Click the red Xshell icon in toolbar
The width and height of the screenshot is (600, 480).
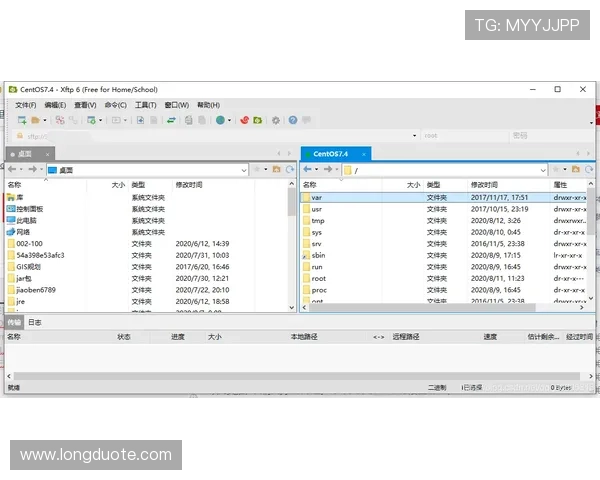pyautogui.click(x=243, y=120)
